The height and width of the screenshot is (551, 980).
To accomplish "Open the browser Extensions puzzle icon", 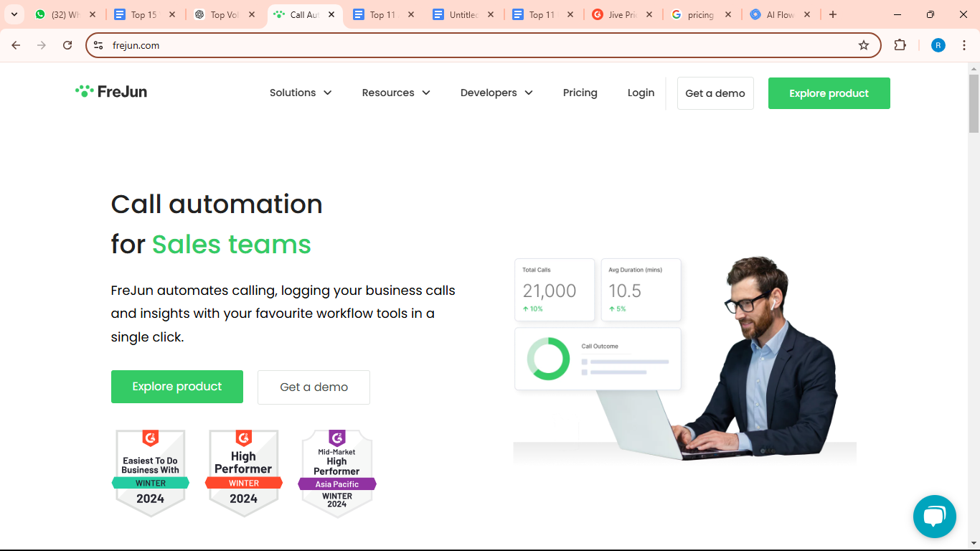I will [900, 45].
